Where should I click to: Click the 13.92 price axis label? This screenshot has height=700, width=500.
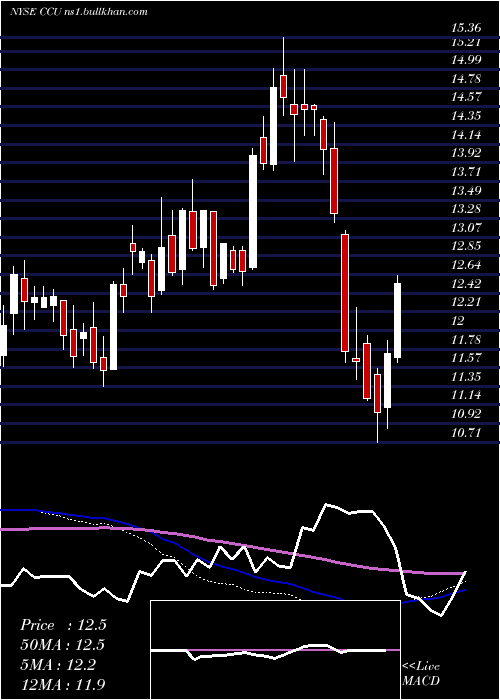466,153
